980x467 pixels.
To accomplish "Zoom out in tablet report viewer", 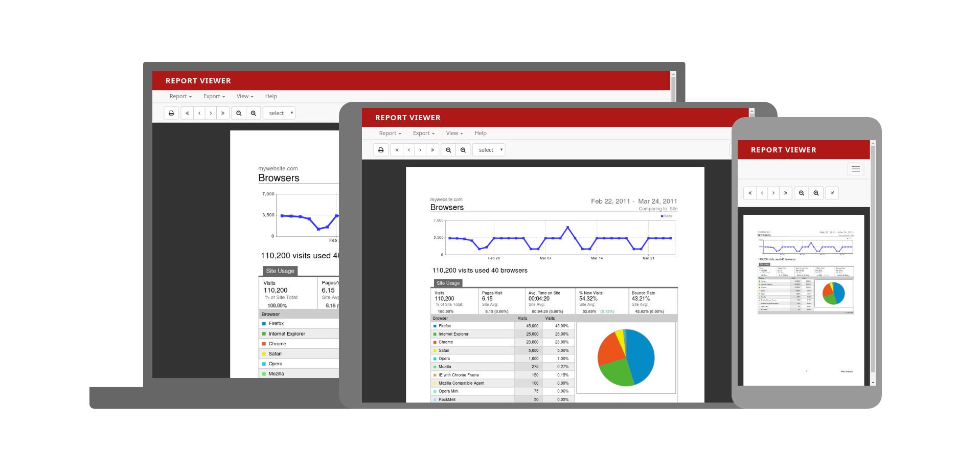I will click(x=448, y=150).
